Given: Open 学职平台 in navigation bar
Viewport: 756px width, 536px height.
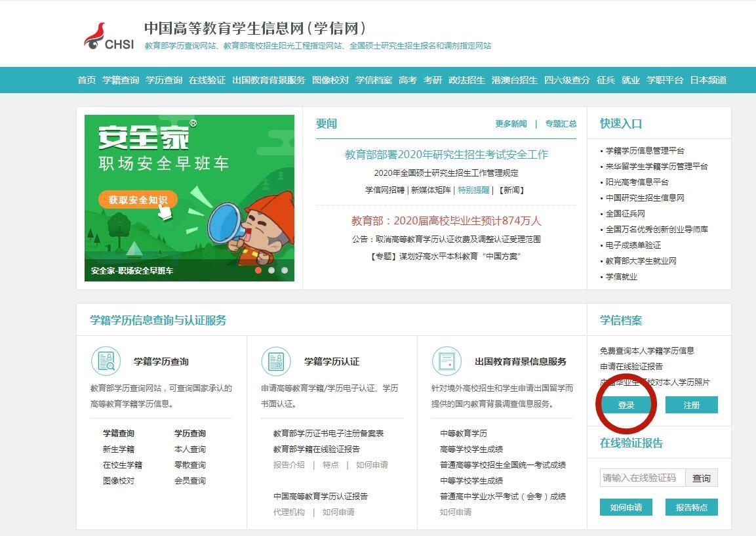Looking at the screenshot, I should coord(665,80).
